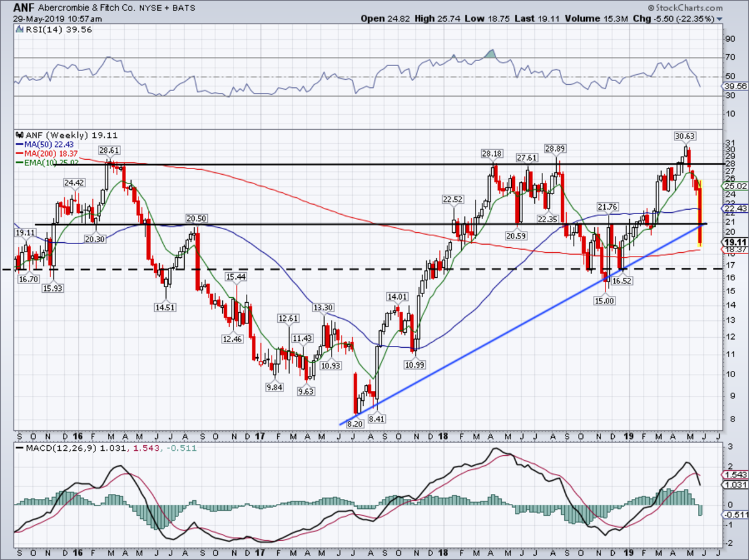The image size is (749, 560).
Task: Click the 28.61 high price label
Action: pos(109,150)
